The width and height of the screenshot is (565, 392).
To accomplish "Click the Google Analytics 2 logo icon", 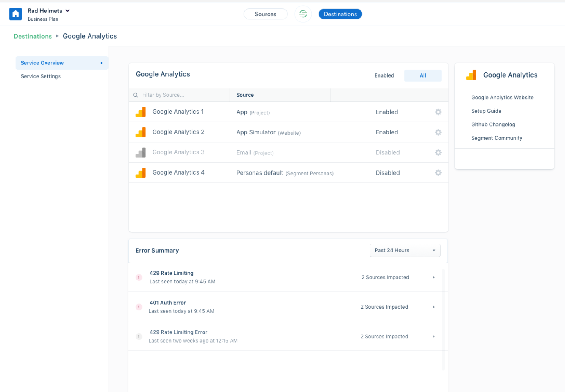I will tap(141, 132).
